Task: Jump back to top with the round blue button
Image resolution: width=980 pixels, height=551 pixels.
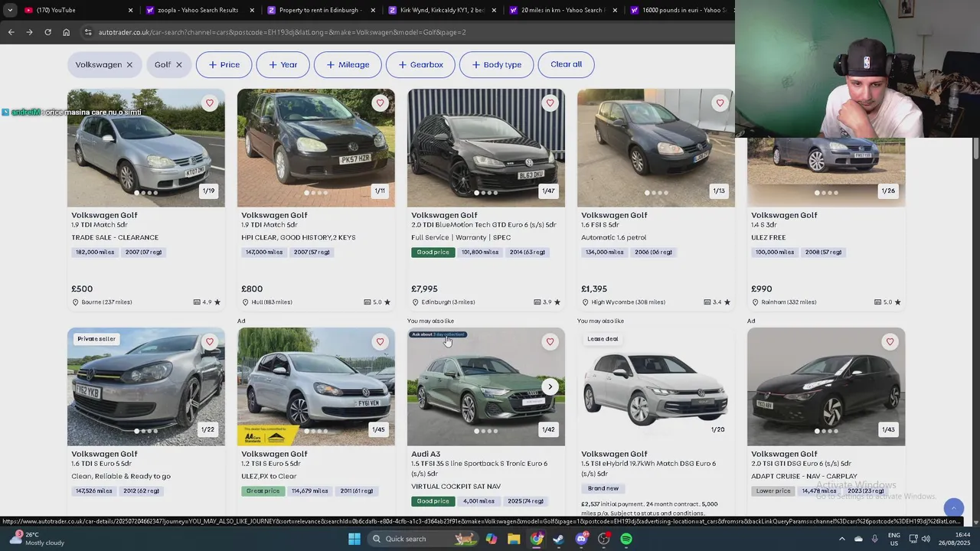Action: pos(953,508)
